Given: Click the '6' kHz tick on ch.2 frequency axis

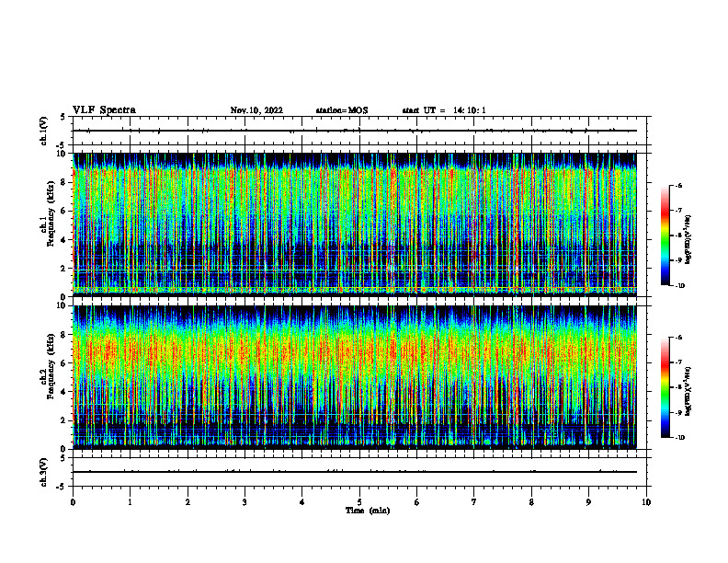Looking at the screenshot, I should (64, 363).
